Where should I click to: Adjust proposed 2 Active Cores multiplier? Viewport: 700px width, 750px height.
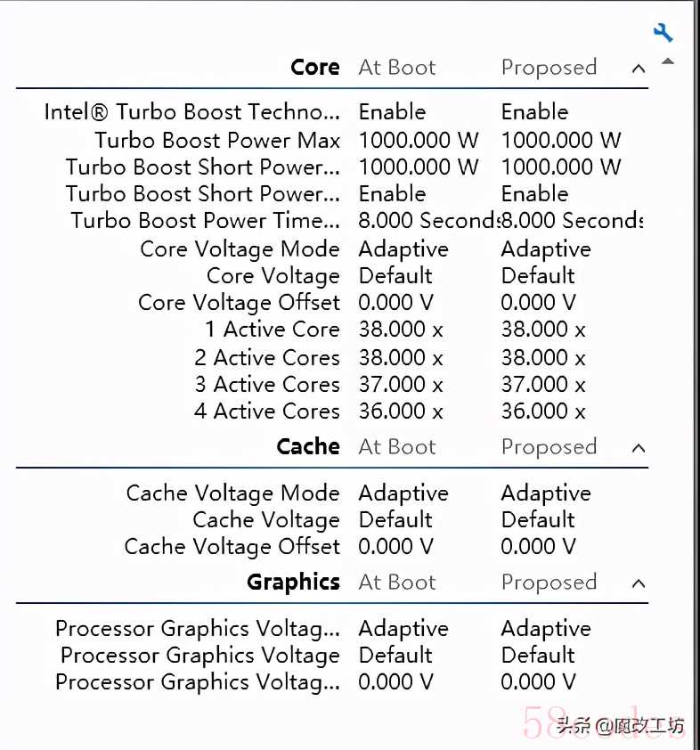pyautogui.click(x=543, y=358)
